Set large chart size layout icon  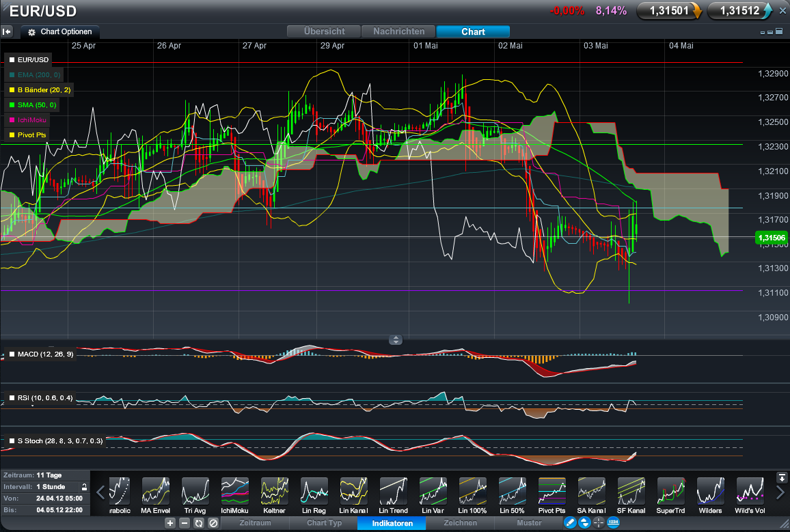point(779,31)
